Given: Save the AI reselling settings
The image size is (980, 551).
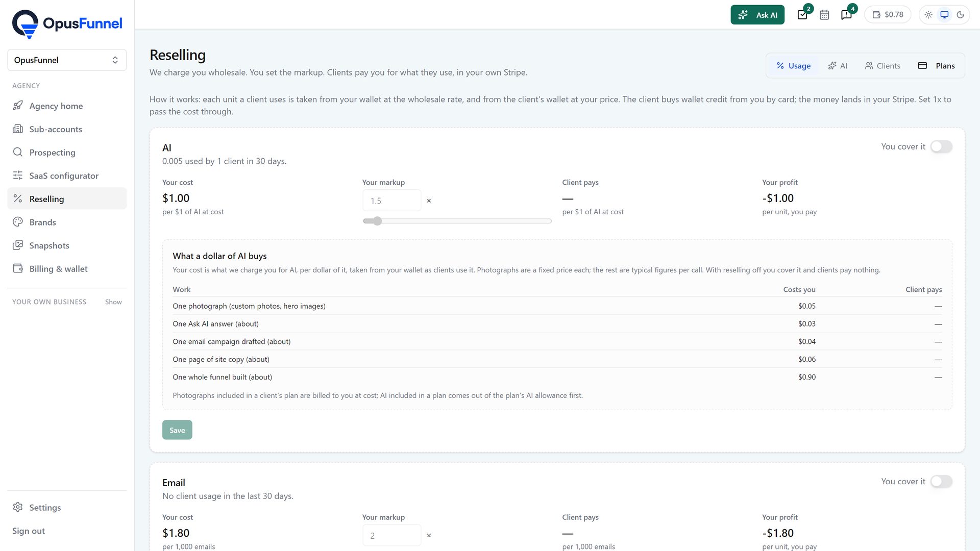Looking at the screenshot, I should 177,430.
